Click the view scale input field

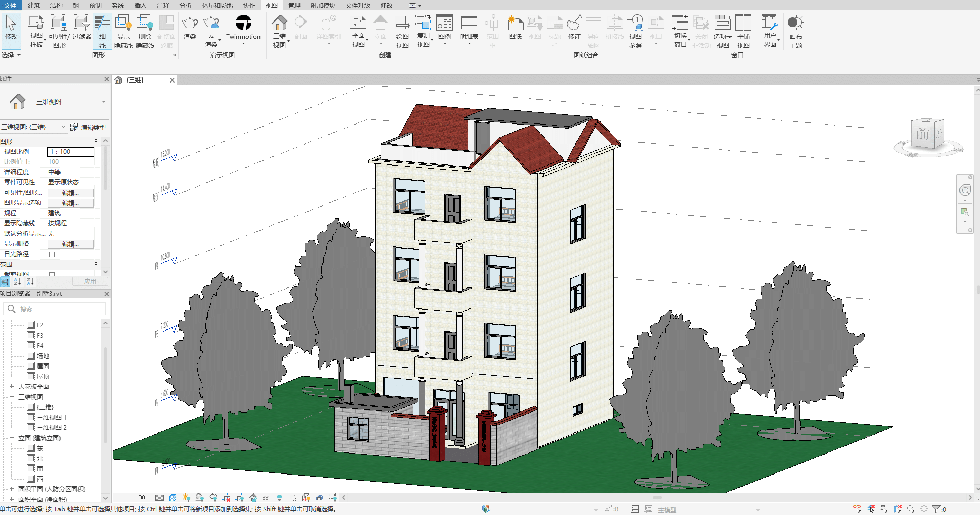click(x=71, y=152)
